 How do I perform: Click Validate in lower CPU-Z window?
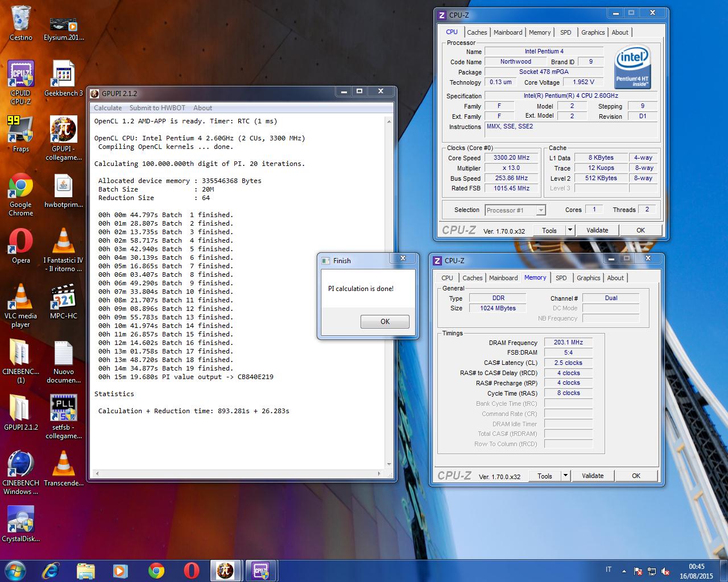point(593,476)
